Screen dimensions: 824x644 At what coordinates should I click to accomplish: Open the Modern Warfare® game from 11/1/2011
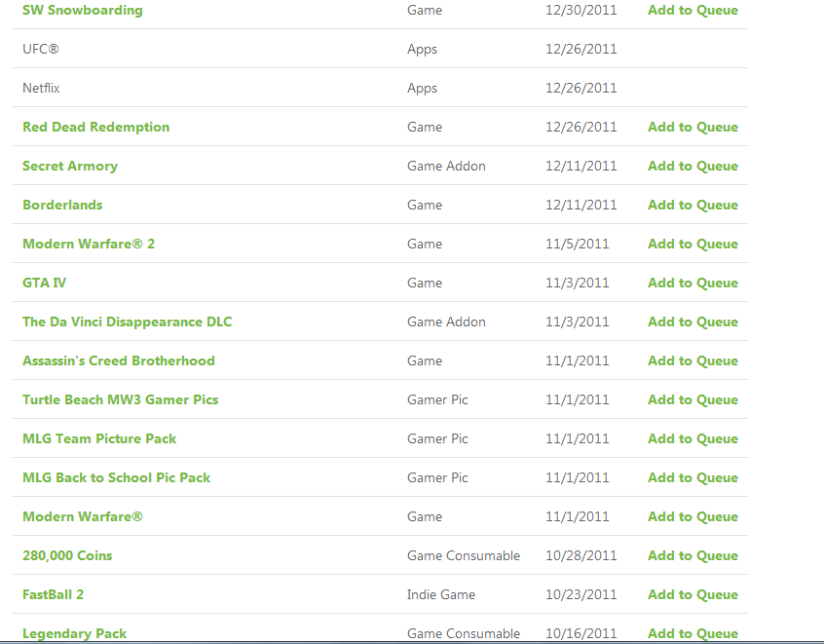83,516
